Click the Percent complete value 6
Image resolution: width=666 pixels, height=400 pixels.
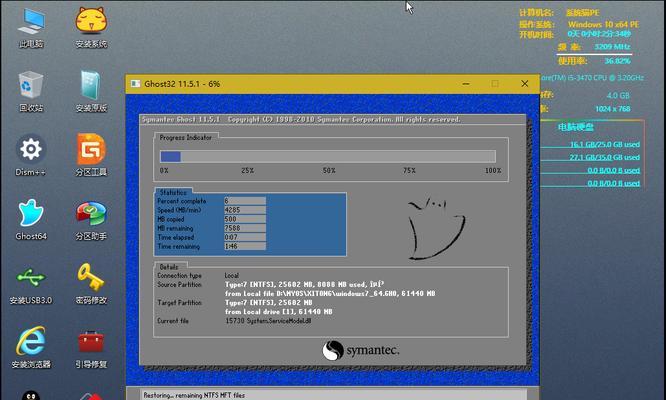coord(245,201)
